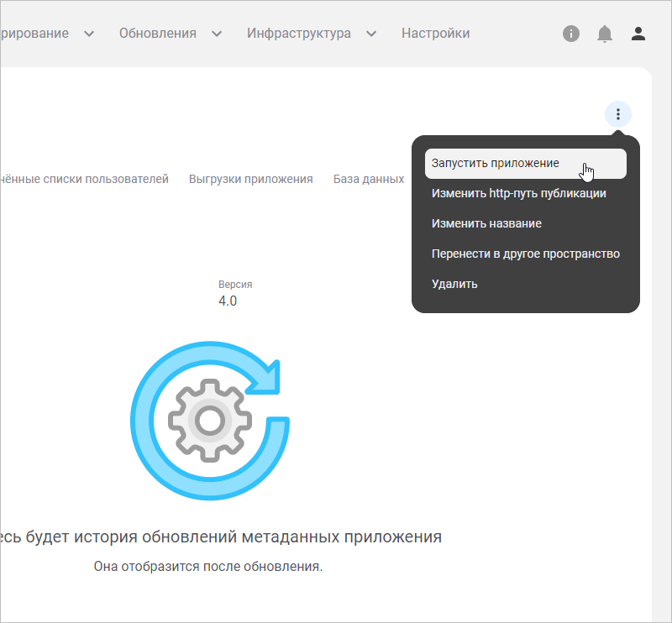Viewport: 672px width, 623px height.
Task: Click the three-dot more actions button
Action: [x=618, y=114]
